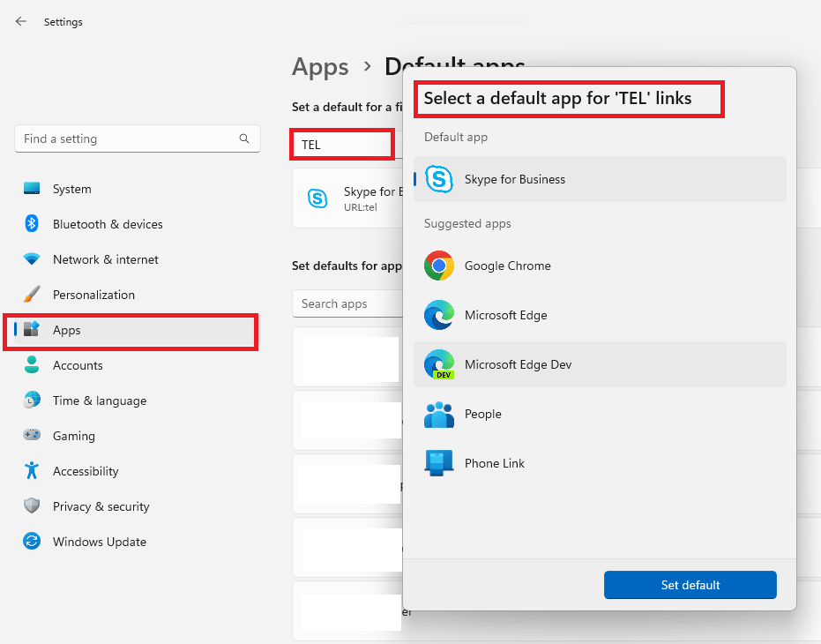Screen dimensions: 821x644
Task: Click the Time & language clock icon
Action: tap(32, 401)
